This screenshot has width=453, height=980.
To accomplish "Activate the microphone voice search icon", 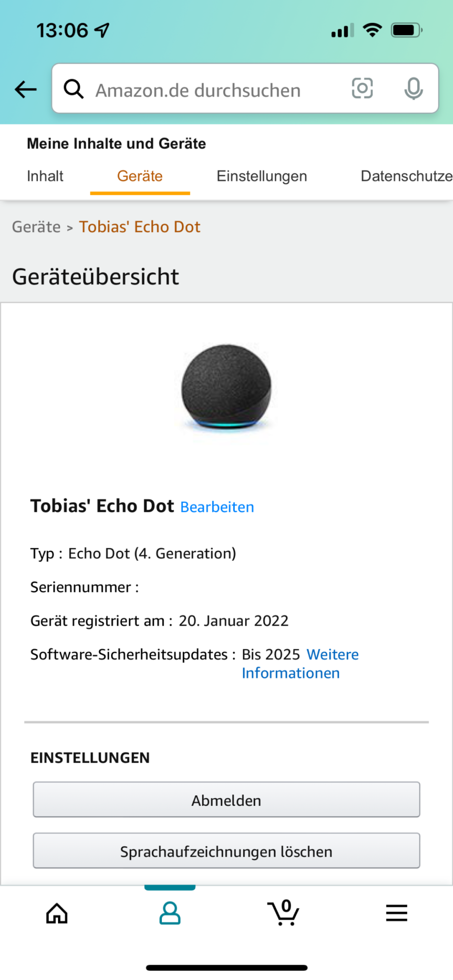I will click(x=414, y=88).
